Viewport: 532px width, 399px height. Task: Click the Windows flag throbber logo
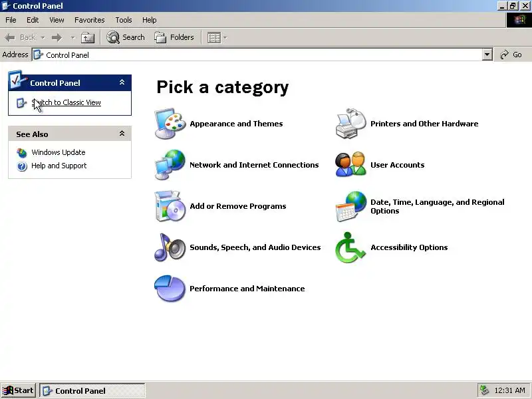[519, 20]
